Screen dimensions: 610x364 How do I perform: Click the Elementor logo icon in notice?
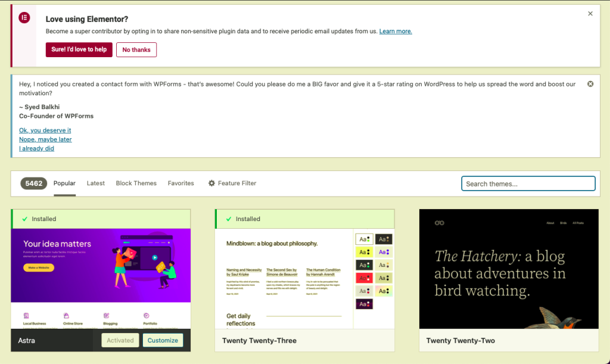tap(24, 17)
